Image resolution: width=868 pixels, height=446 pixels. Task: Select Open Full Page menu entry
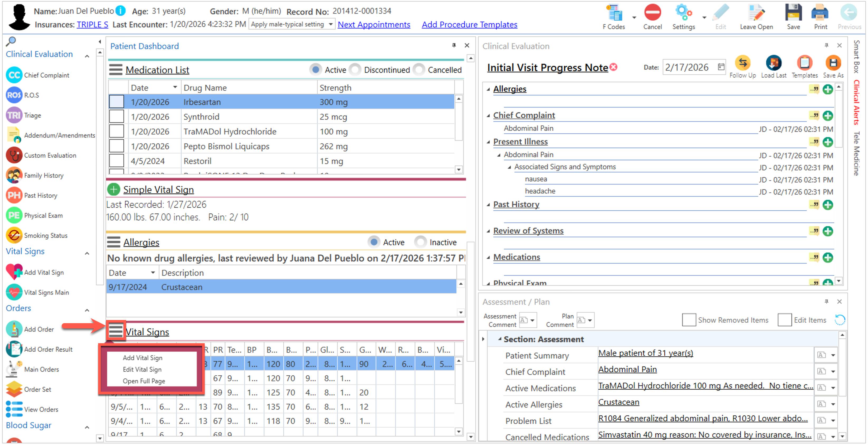[x=144, y=381]
